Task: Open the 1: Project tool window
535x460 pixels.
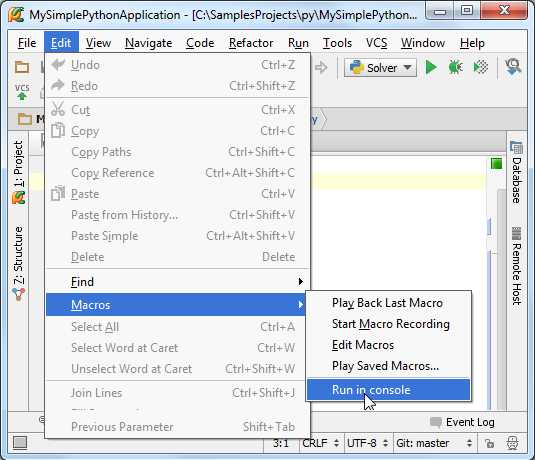Action: (18, 172)
